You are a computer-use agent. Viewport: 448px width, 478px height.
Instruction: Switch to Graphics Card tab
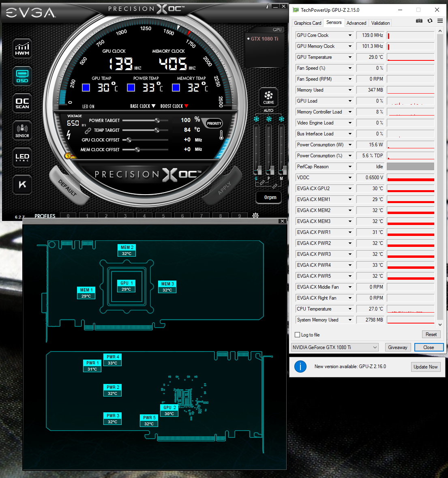307,23
